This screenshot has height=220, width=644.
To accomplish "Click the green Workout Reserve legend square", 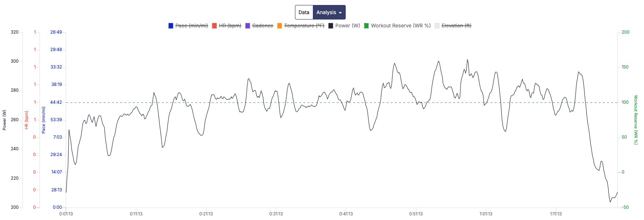I will tap(367, 26).
